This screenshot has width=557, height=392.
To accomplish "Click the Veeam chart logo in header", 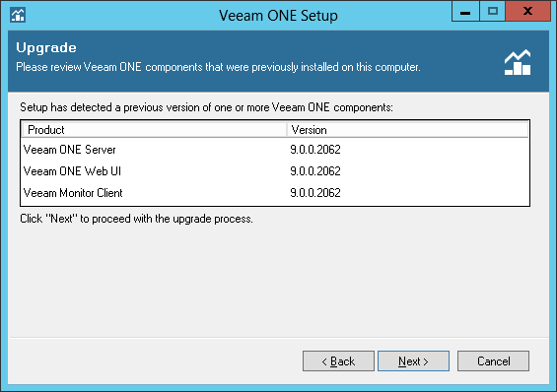I will [x=518, y=62].
